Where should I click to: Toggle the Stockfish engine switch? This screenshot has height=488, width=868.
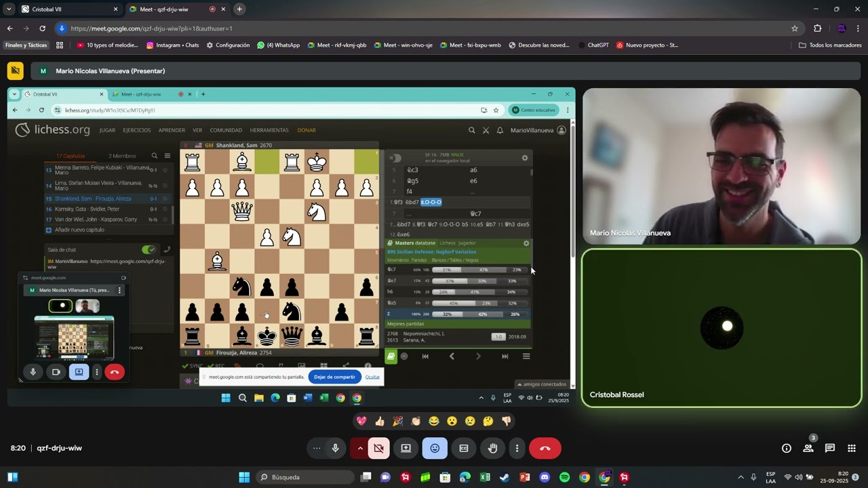395,158
